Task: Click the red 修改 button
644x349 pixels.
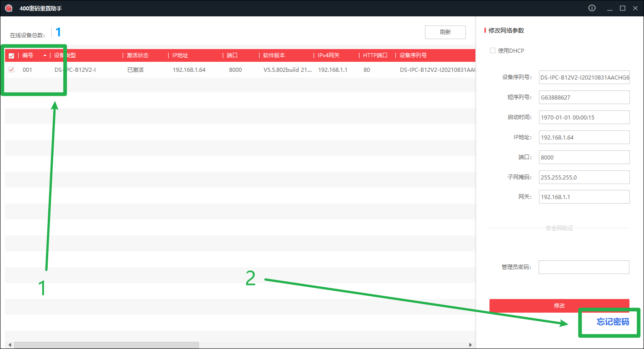Action: pyautogui.click(x=559, y=305)
